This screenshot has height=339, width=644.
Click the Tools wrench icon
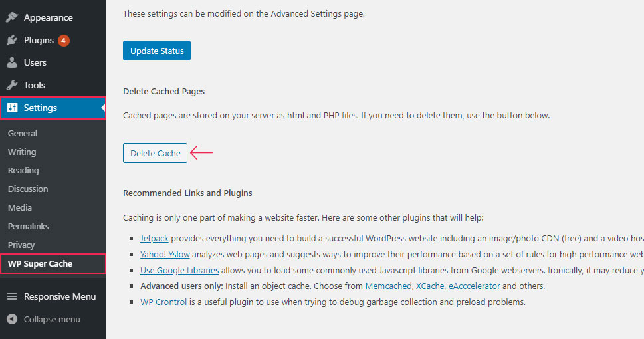12,85
